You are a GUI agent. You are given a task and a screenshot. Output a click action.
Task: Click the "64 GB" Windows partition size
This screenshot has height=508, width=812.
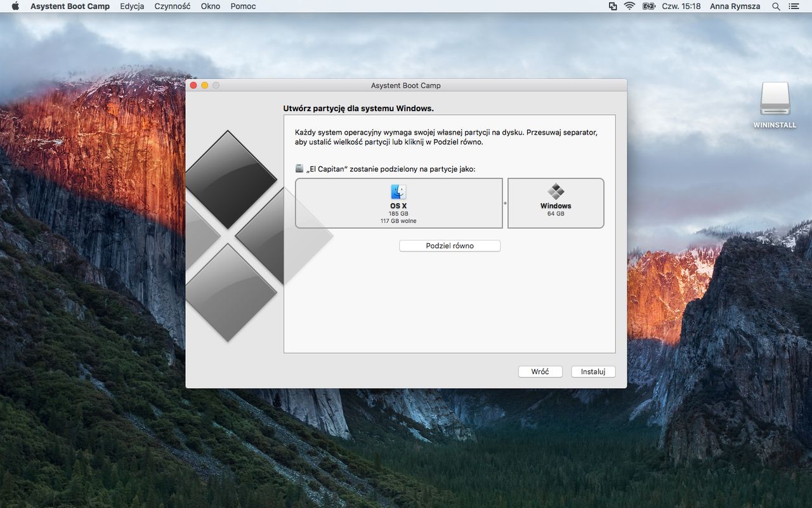click(x=556, y=214)
